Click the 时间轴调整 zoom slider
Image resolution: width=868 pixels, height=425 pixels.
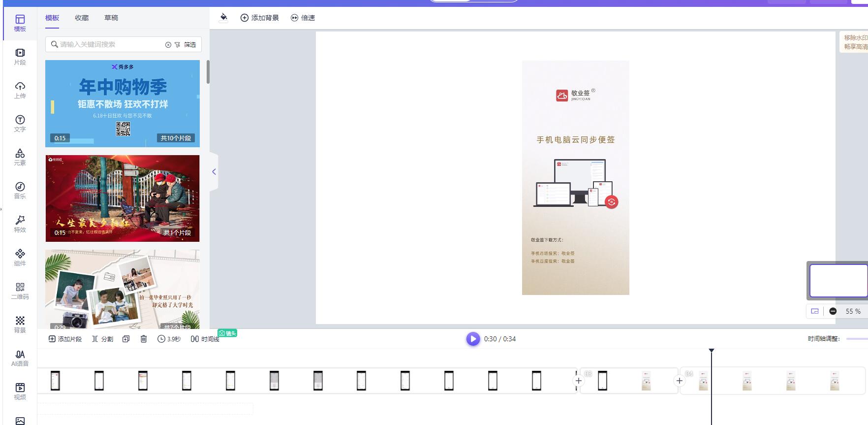(x=857, y=339)
